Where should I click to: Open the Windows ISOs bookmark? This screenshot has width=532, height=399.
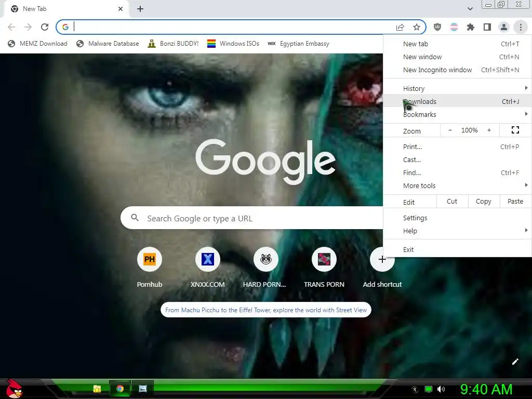coord(233,44)
